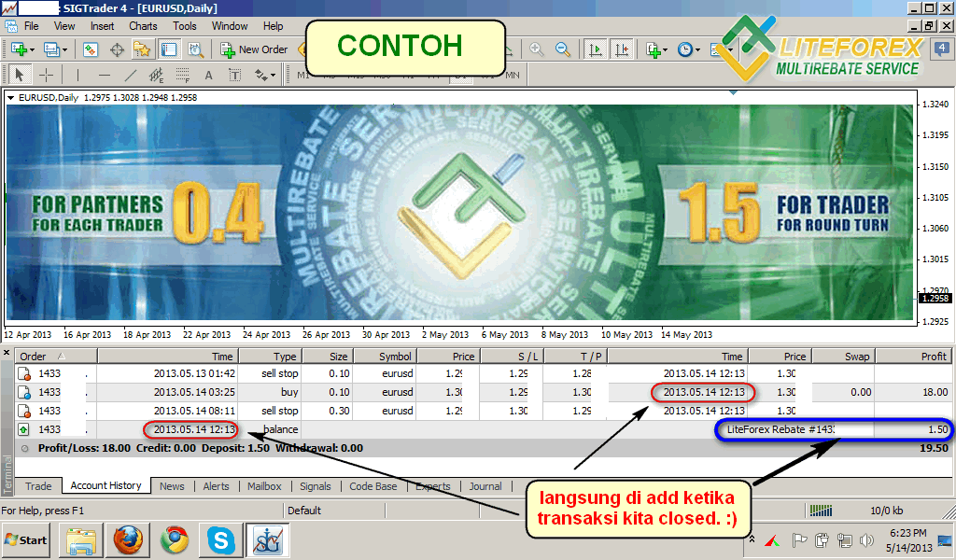Select the buy order row 2013.05.14 03:25
This screenshot has width=956, height=560.
pyautogui.click(x=485, y=392)
